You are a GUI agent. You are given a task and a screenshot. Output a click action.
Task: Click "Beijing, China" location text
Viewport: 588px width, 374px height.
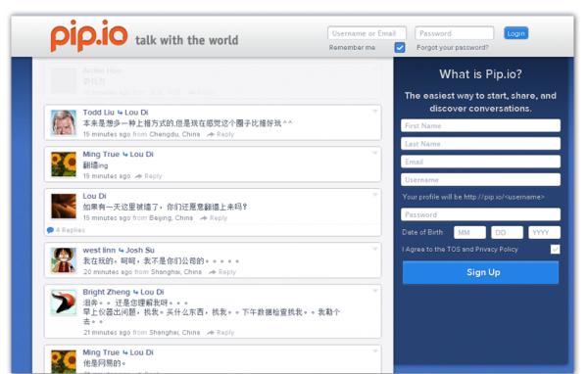(171, 218)
